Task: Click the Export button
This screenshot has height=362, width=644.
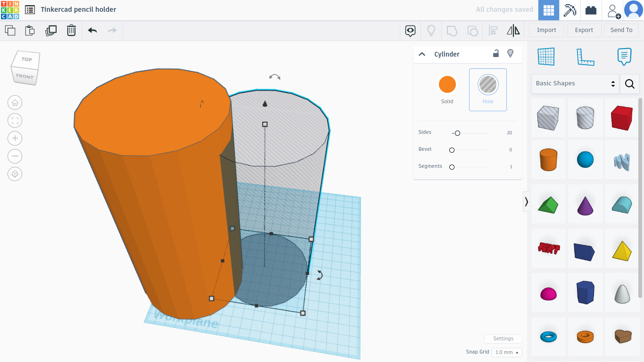Action: click(x=584, y=30)
